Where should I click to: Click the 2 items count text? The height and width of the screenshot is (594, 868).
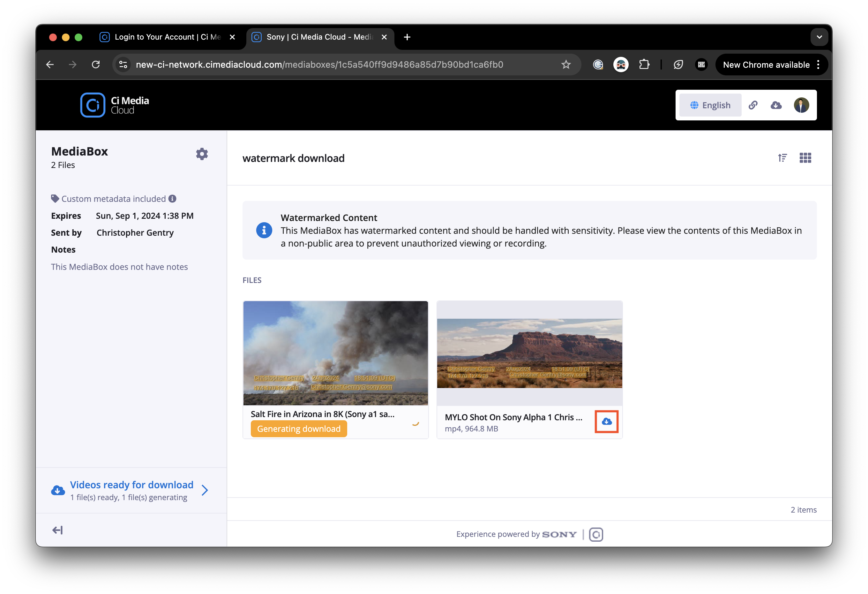pos(804,509)
